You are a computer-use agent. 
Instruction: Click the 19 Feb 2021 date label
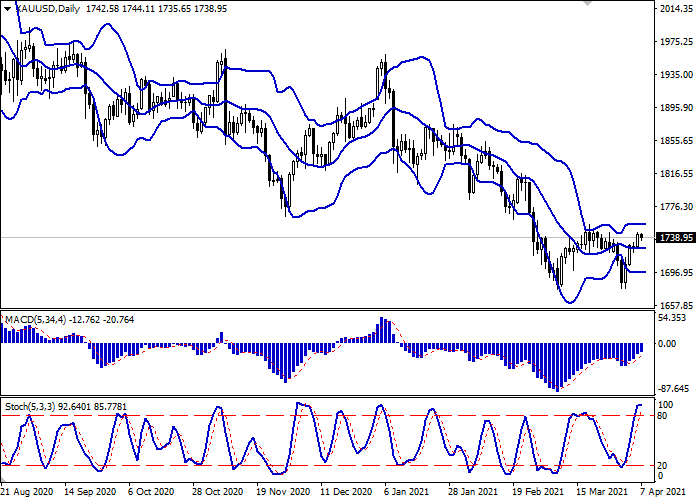pos(537,492)
